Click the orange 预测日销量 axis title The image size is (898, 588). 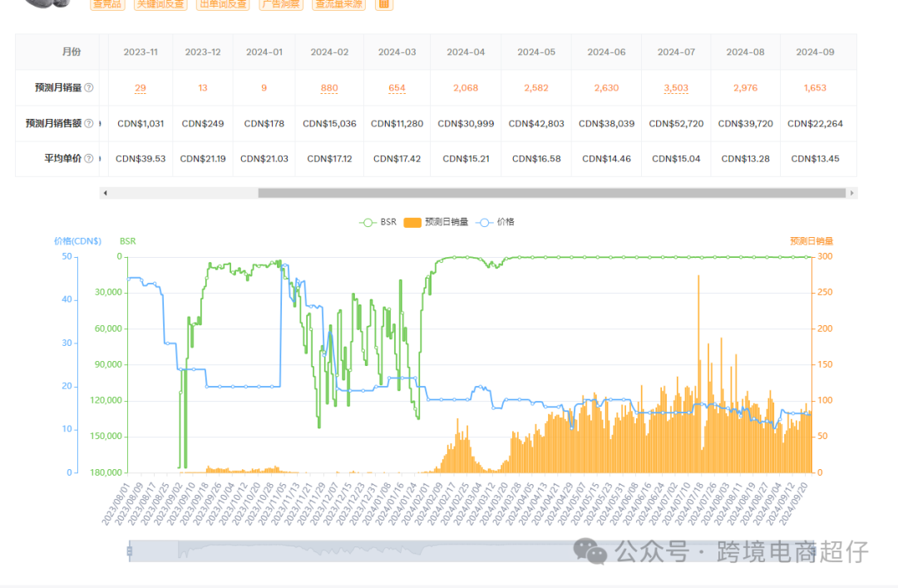point(812,241)
